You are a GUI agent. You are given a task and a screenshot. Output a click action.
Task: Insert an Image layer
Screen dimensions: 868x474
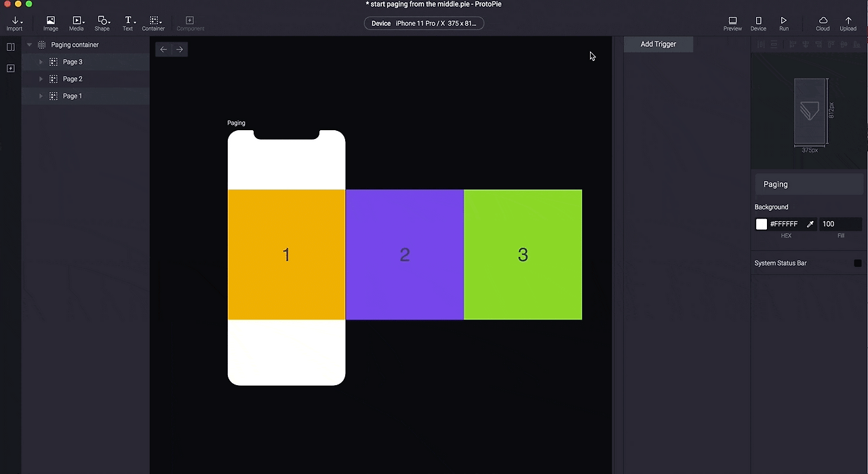(x=51, y=24)
